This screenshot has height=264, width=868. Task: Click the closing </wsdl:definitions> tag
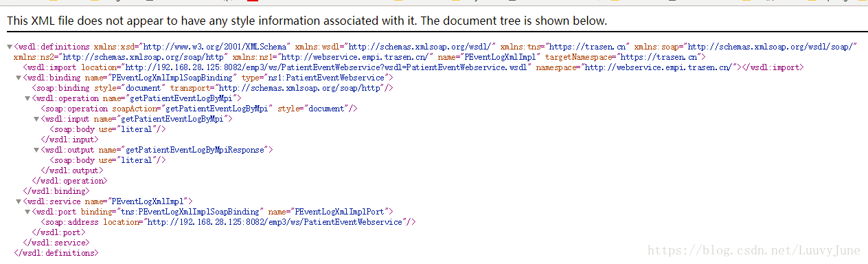56,253
